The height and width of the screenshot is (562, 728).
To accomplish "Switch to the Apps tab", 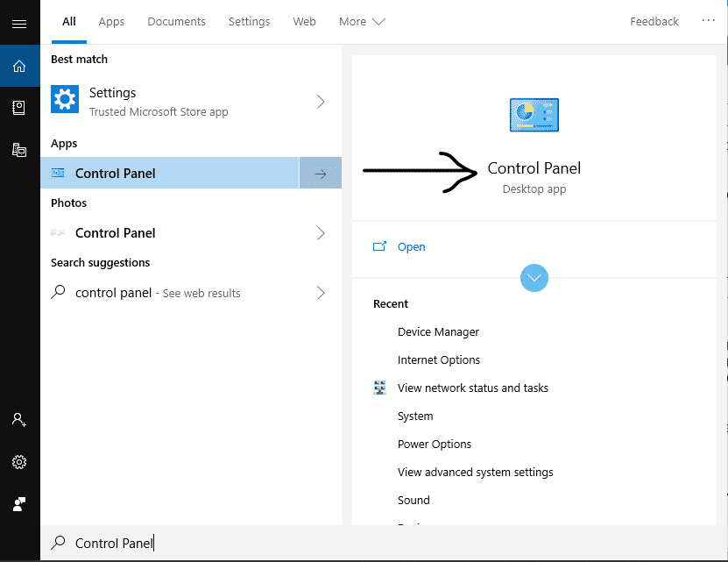I will click(x=111, y=21).
